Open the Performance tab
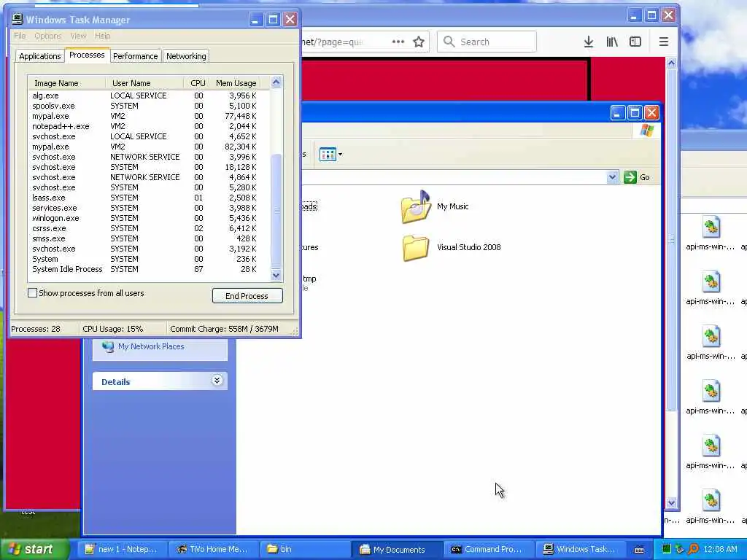Image resolution: width=747 pixels, height=560 pixels. (135, 55)
